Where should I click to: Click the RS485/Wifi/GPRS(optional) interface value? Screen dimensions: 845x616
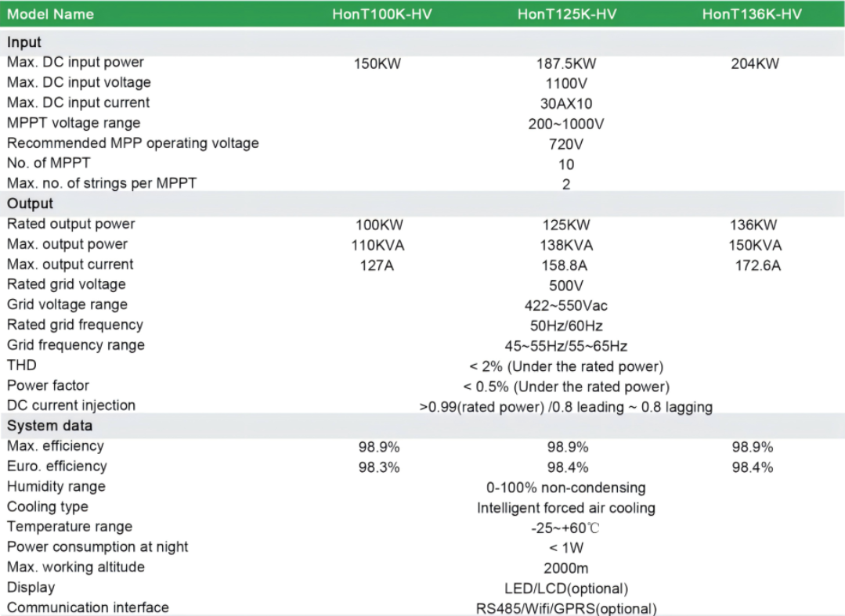566,609
